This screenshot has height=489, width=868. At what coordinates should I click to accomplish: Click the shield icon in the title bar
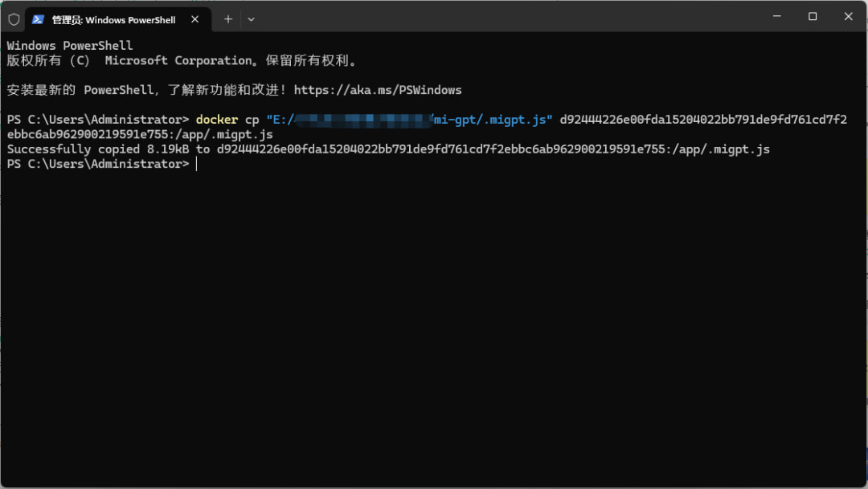(x=14, y=19)
